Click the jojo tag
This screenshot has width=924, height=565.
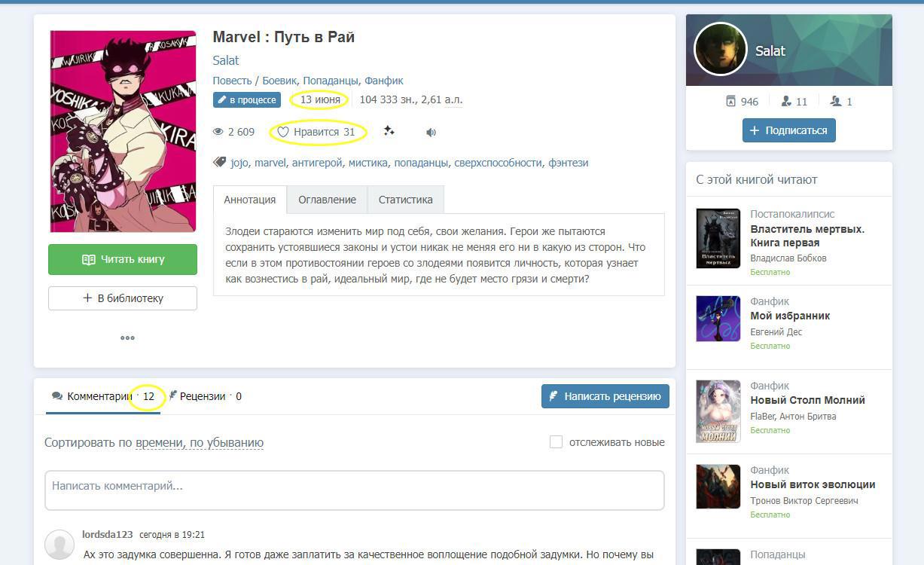pos(239,163)
